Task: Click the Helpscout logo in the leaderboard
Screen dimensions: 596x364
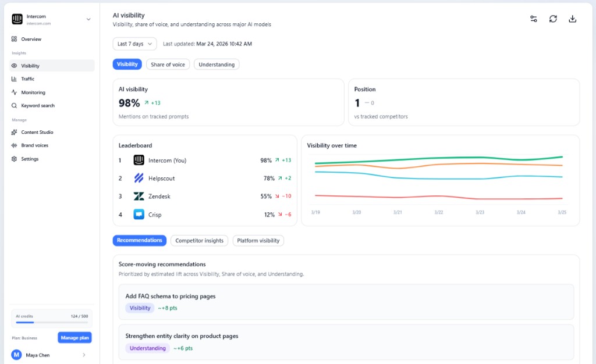Action: point(139,178)
